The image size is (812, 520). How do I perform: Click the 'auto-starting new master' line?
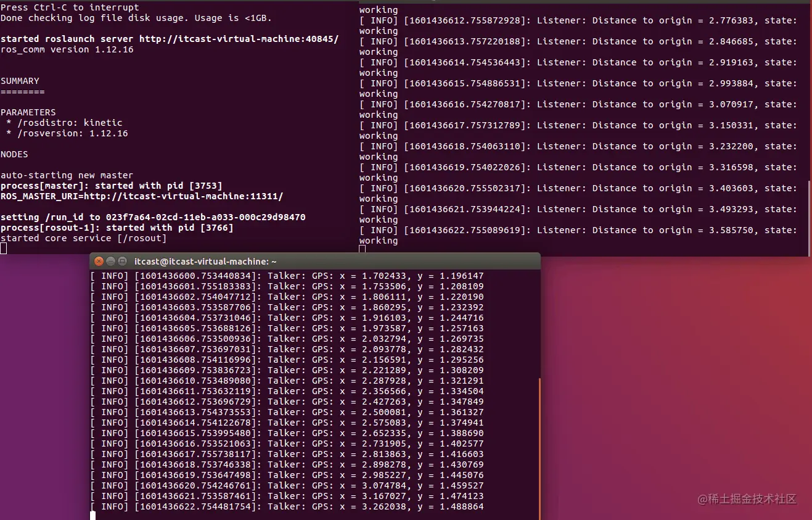click(67, 175)
